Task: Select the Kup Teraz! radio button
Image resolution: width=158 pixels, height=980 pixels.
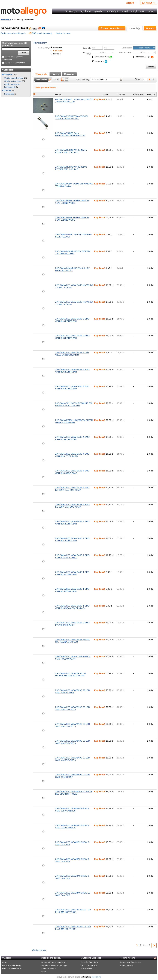Action: (x=51, y=51)
